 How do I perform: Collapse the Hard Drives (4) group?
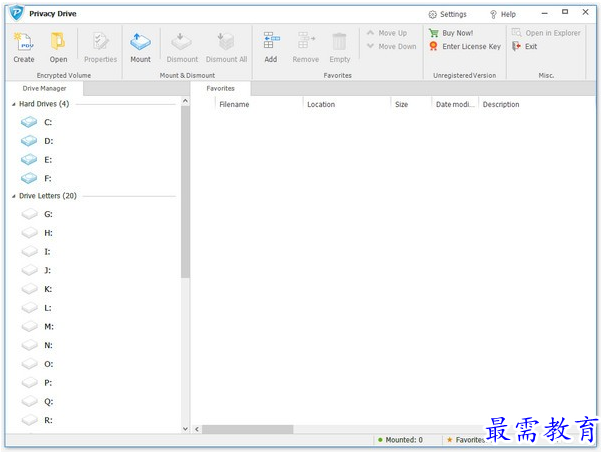point(14,104)
